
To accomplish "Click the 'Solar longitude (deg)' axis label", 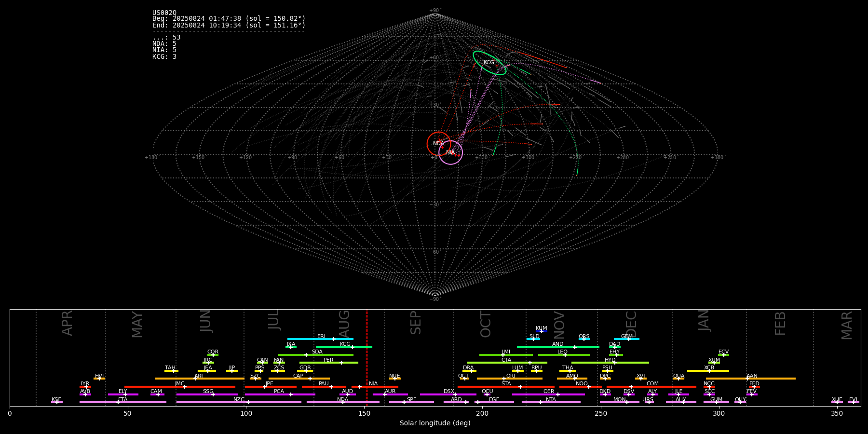I will (435, 423).
